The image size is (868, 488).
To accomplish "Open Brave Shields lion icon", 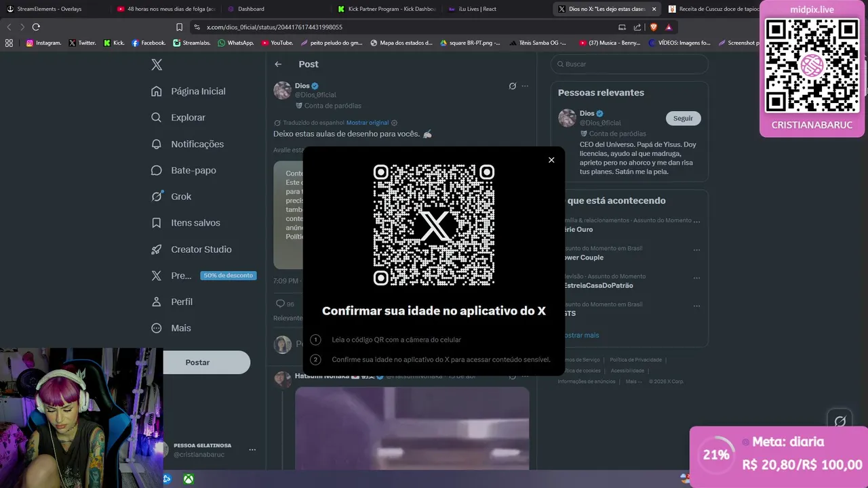I will point(653,27).
